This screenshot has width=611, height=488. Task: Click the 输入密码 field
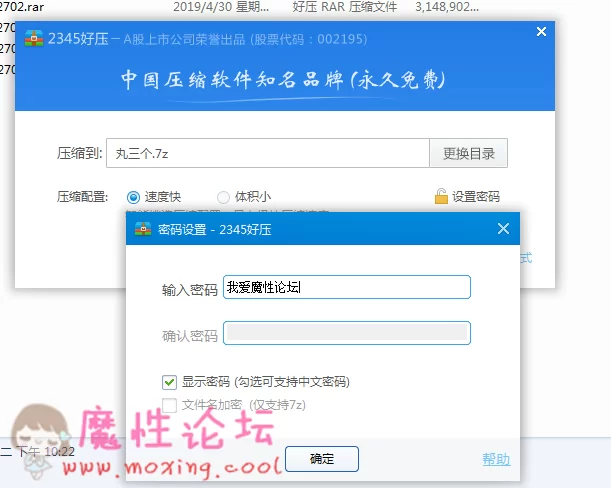click(347, 287)
